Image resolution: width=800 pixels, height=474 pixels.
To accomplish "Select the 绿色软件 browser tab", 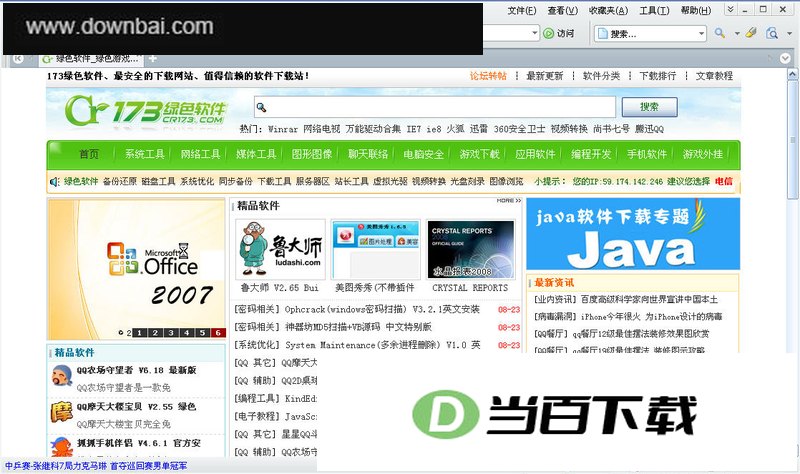I will tap(92, 59).
